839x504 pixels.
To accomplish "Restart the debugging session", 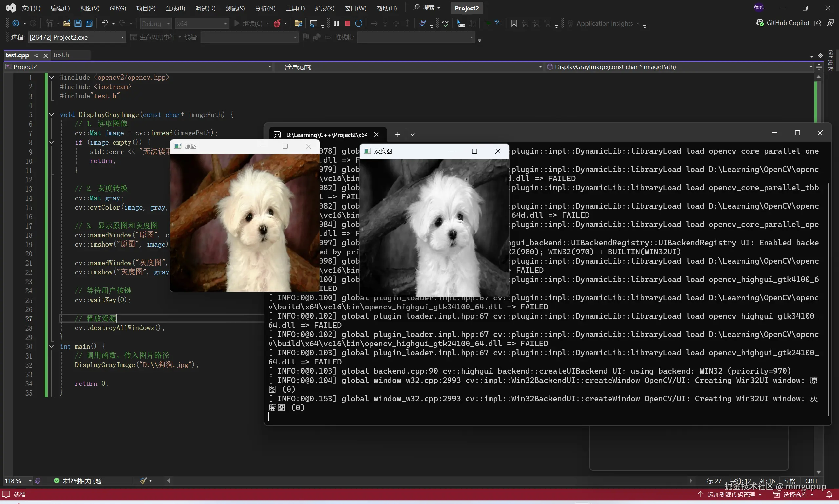I will pyautogui.click(x=358, y=23).
